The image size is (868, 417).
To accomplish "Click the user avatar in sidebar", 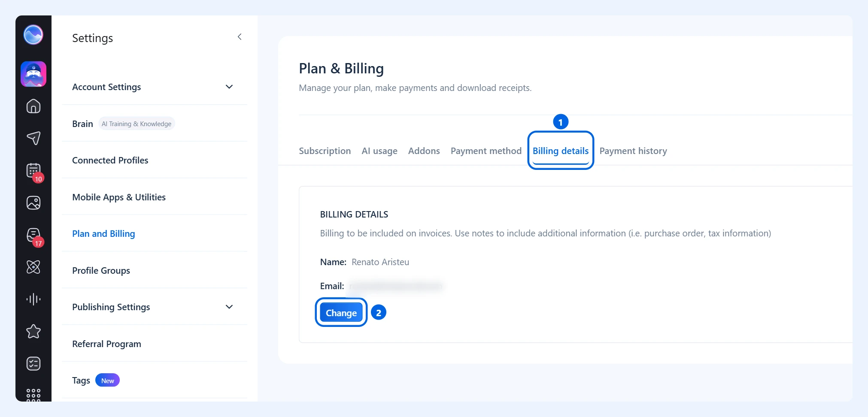I will pos(33,74).
